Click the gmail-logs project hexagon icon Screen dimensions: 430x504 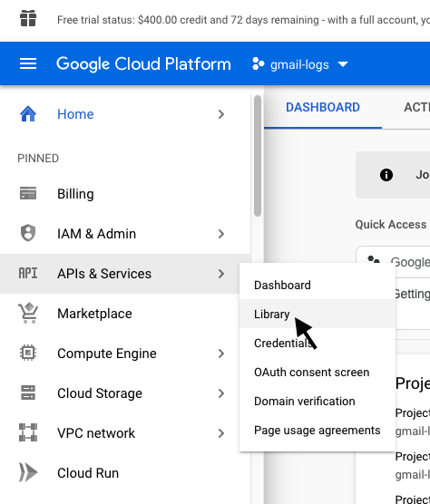tap(259, 63)
